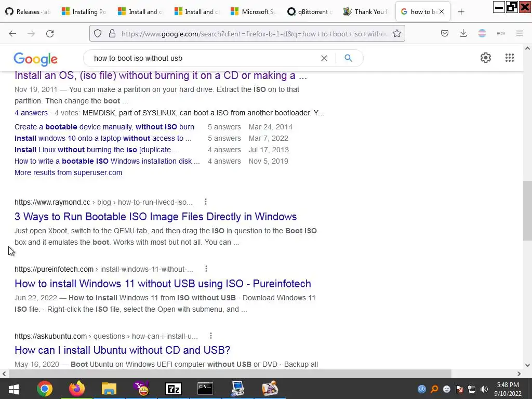
Task: Click the network icon in system tray
Action: (472, 389)
